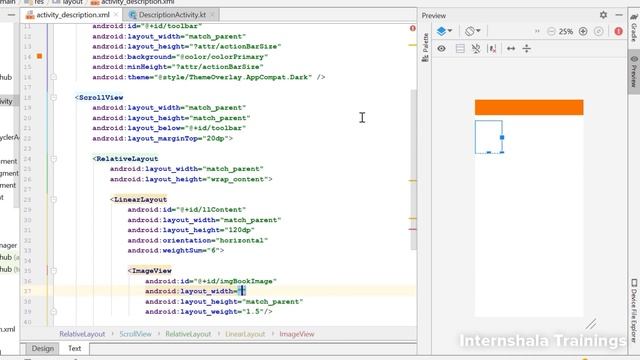640x360 pixels.
Task: Switch to the Design editor tab
Action: 42,348
